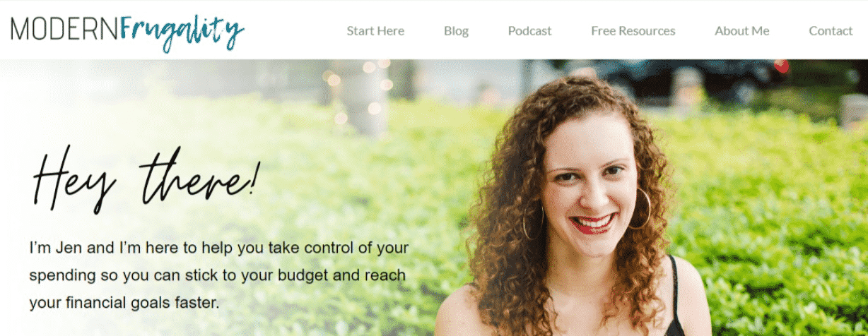Click the word MODERN in the logo
This screenshot has width=868, height=336.
(x=64, y=28)
